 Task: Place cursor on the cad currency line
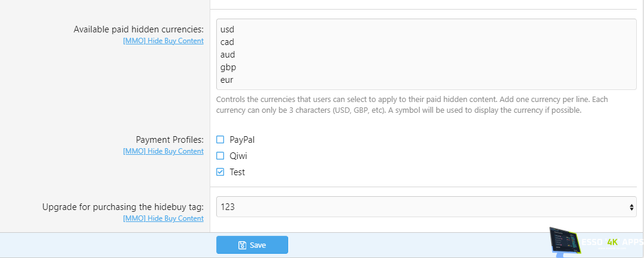pos(227,42)
